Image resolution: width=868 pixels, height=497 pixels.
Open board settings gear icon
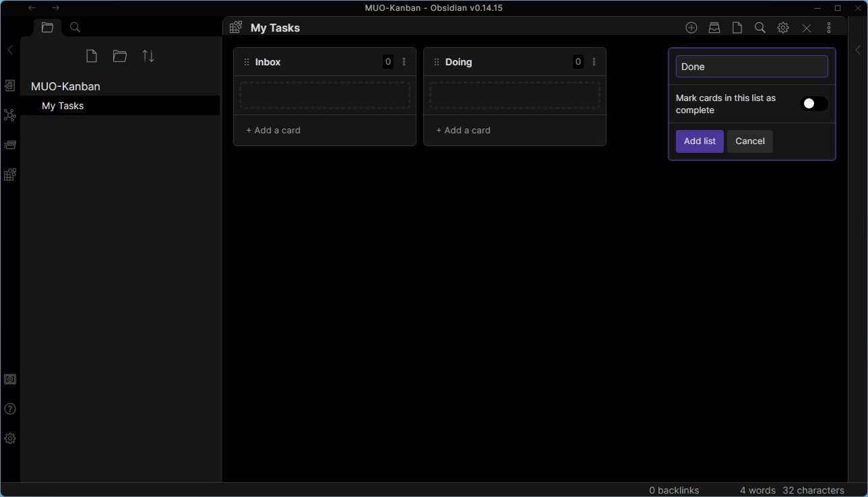(783, 28)
